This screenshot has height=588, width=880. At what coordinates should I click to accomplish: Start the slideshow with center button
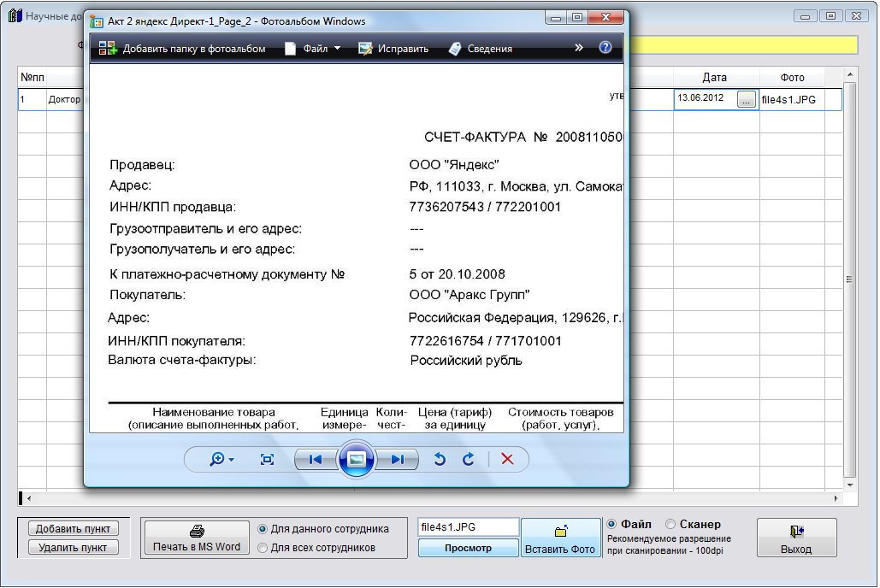(357, 460)
